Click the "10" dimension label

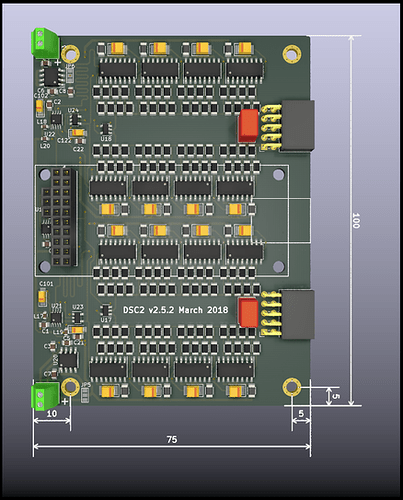pyautogui.click(x=52, y=414)
